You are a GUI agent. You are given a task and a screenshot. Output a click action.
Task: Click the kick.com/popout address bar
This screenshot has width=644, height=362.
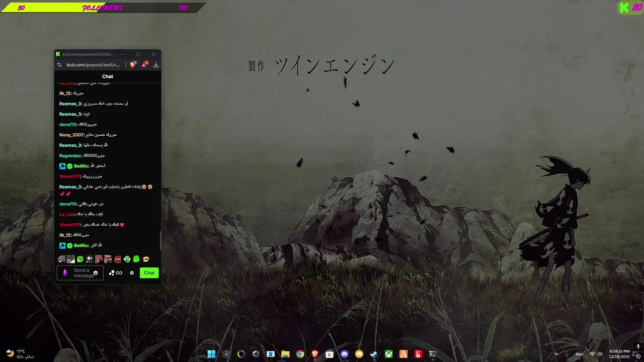94,65
